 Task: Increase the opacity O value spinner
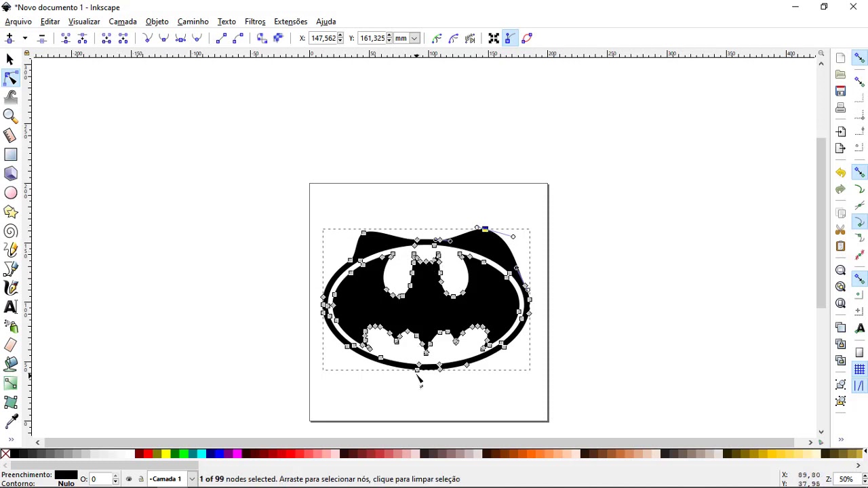(115, 476)
